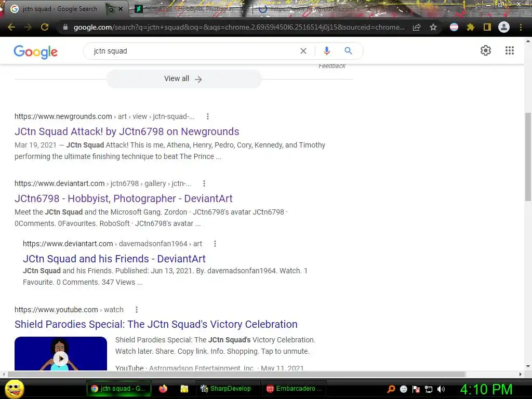The height and width of the screenshot is (399, 532).
Task: Click the browser forward arrow
Action: point(28,27)
